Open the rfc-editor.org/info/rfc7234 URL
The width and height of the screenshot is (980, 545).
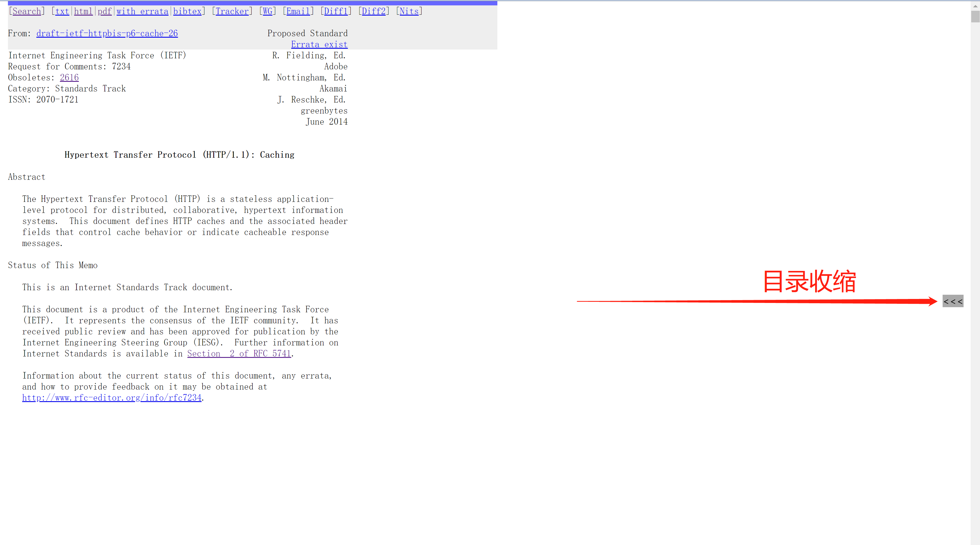(x=112, y=398)
